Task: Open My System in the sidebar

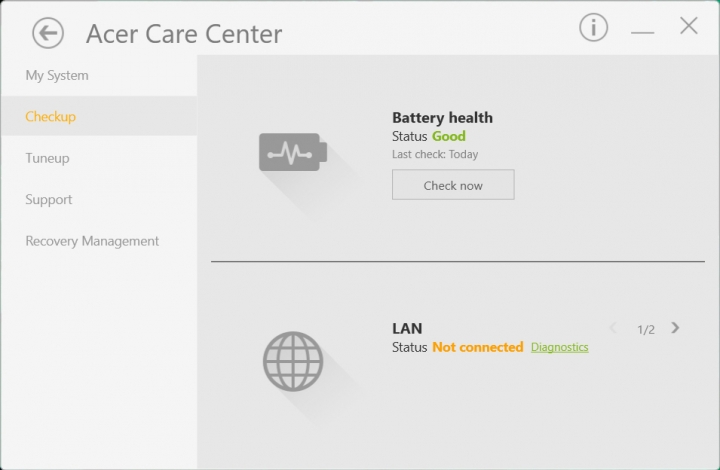Action: click(x=57, y=75)
